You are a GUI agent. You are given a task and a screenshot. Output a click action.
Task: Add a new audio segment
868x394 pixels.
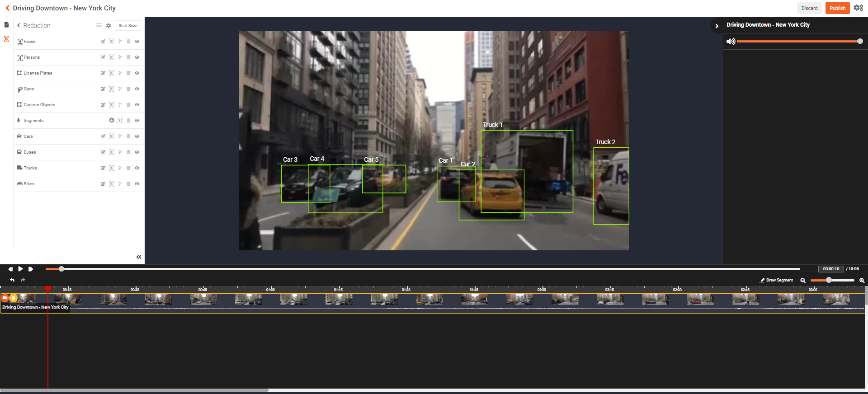coord(112,120)
